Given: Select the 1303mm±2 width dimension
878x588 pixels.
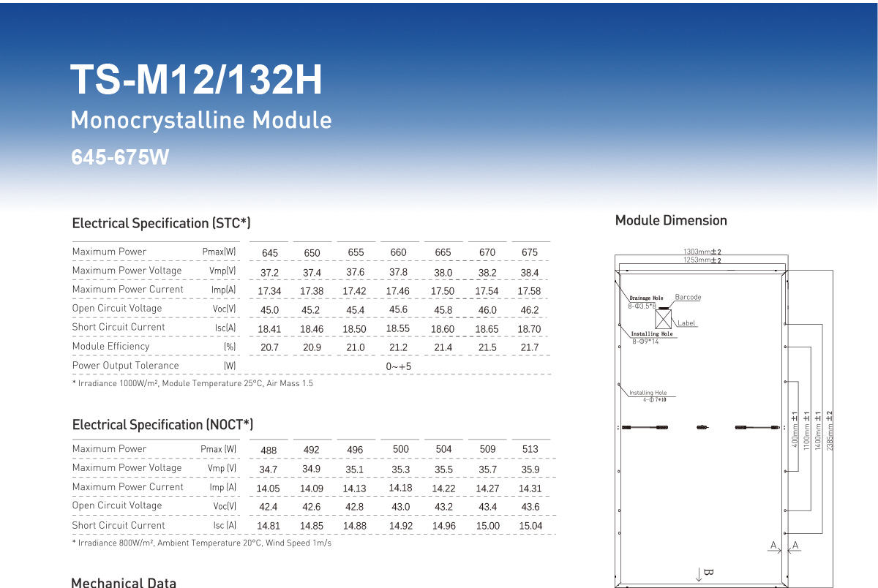Looking at the screenshot, I should point(702,252).
